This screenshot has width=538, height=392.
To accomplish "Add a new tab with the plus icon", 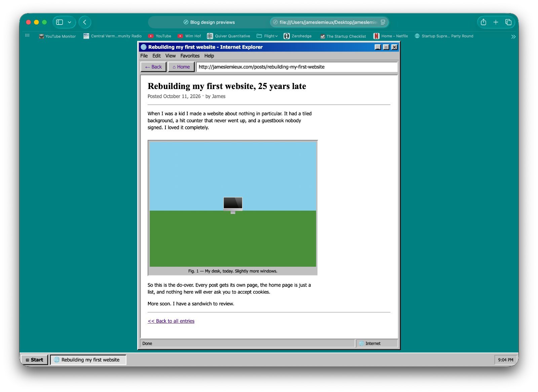I will click(x=496, y=22).
